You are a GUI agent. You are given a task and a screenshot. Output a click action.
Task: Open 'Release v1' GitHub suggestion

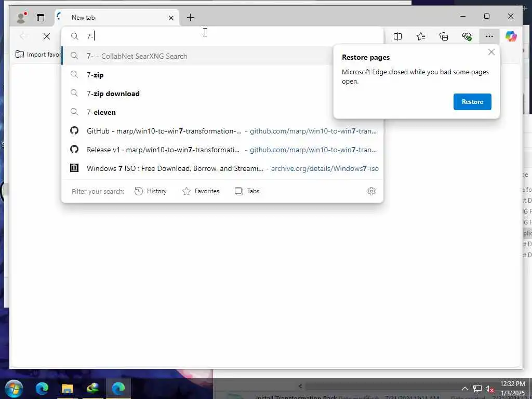222,149
